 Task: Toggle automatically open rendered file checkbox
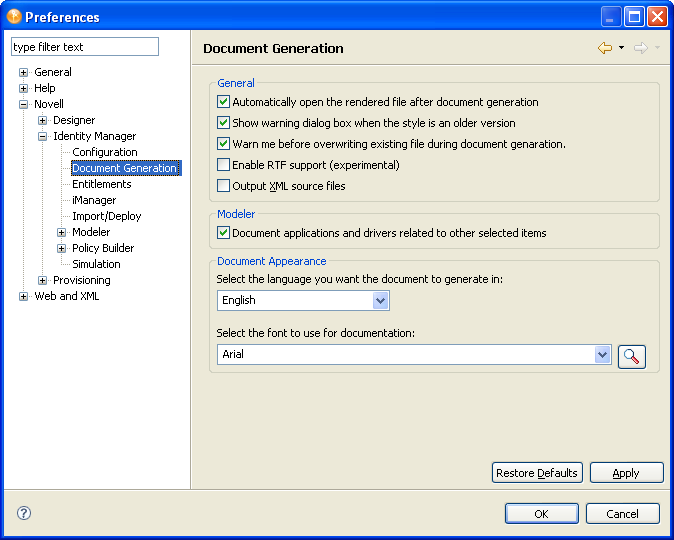(x=224, y=102)
